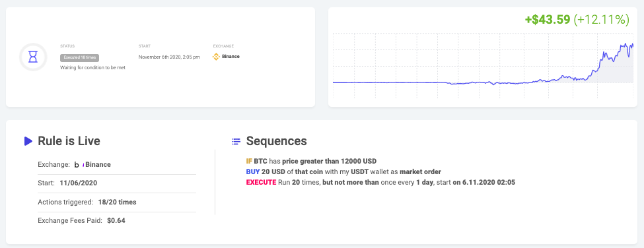The width and height of the screenshot is (644, 248).
Task: Click the Executed 18 times badge
Action: pyautogui.click(x=80, y=58)
